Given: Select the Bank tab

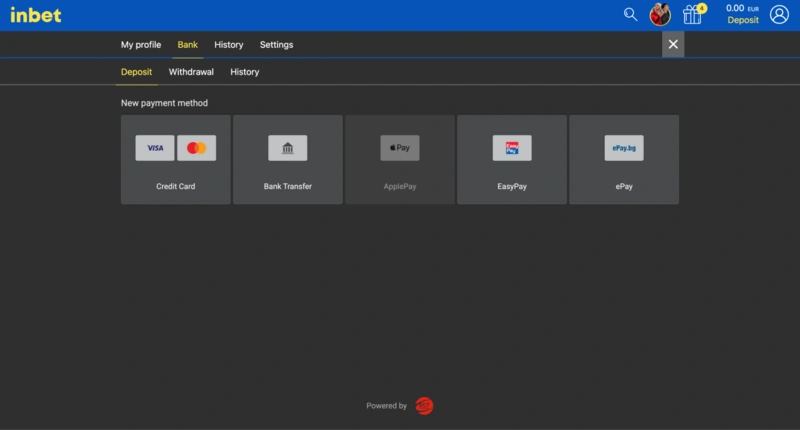Looking at the screenshot, I should pos(188,45).
